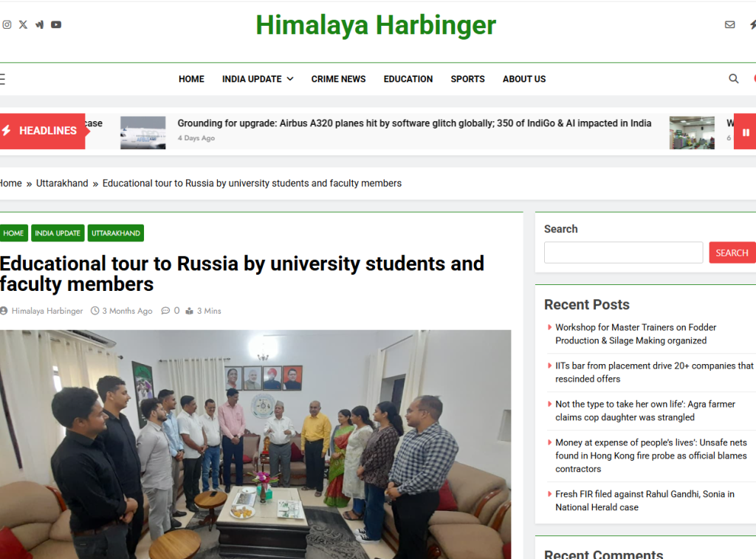Select the green India Update category tag
The width and height of the screenshot is (756, 559).
58,233
